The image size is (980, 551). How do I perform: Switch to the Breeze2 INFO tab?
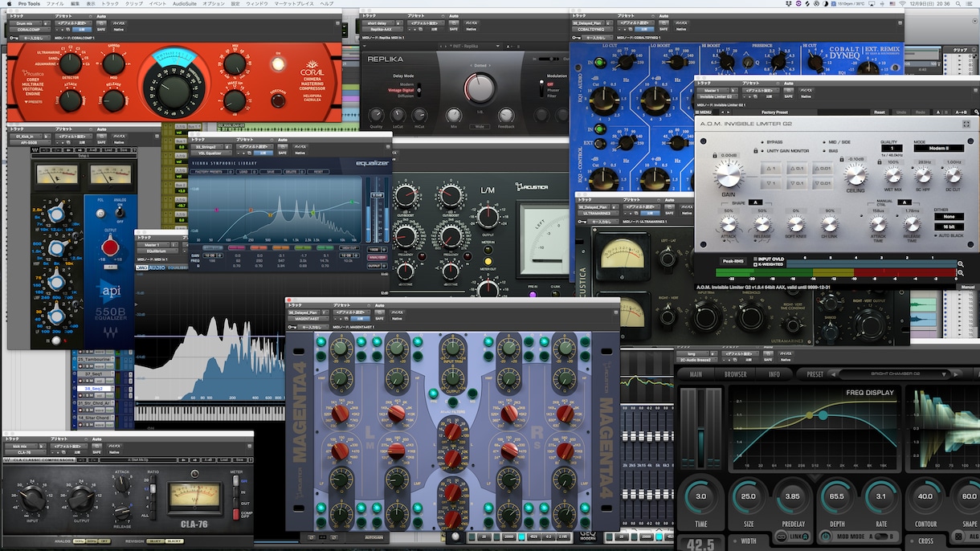[x=774, y=374]
